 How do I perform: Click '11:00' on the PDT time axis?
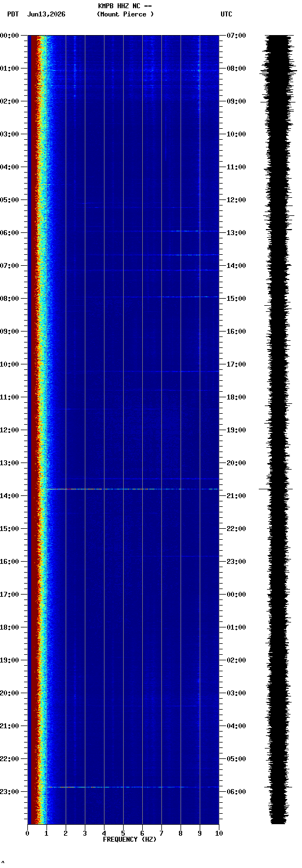pos(10,397)
